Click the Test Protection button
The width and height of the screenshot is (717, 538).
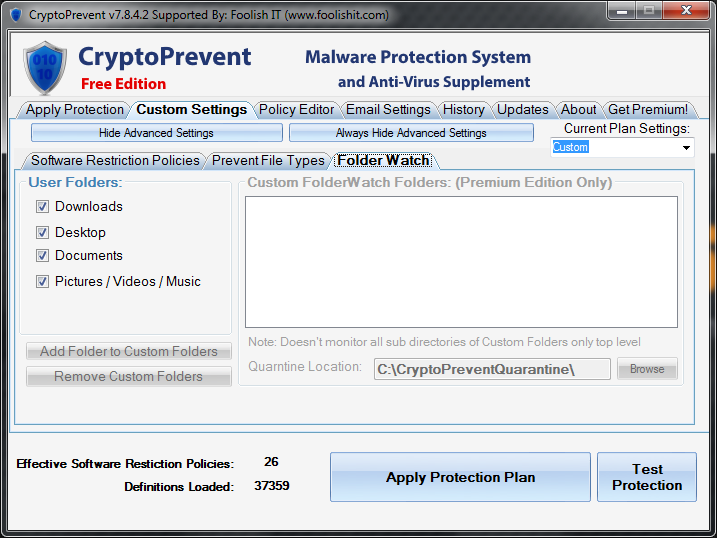(x=647, y=477)
